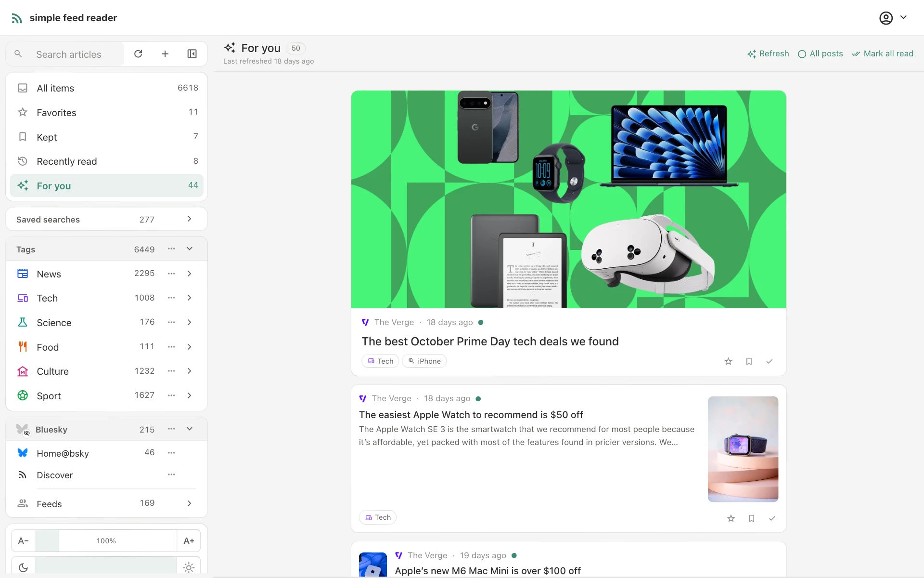The image size is (924, 578).
Task: Open the more options dots beside Tags
Action: coord(171,249)
